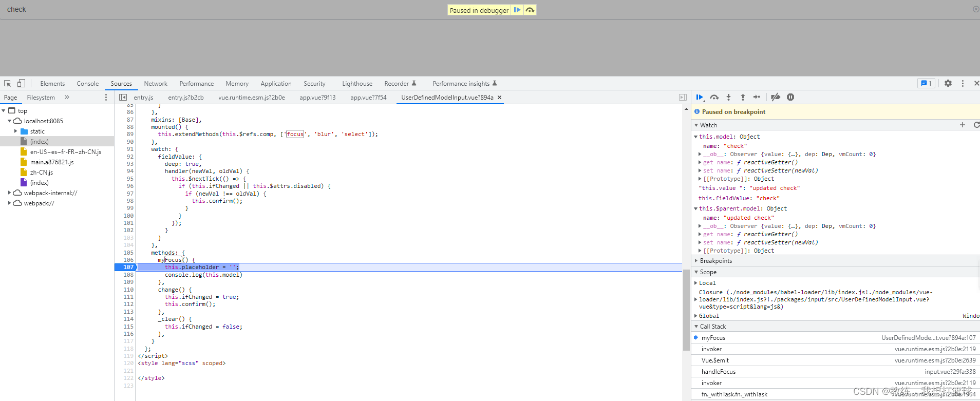The height and width of the screenshot is (401, 980).
Task: Select the Filesystem navigator tab
Action: [41, 98]
